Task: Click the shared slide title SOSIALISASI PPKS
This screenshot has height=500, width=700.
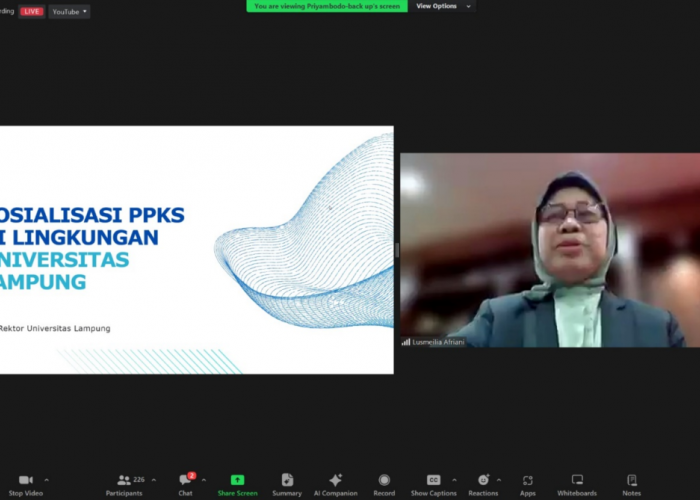Action: tap(92, 215)
